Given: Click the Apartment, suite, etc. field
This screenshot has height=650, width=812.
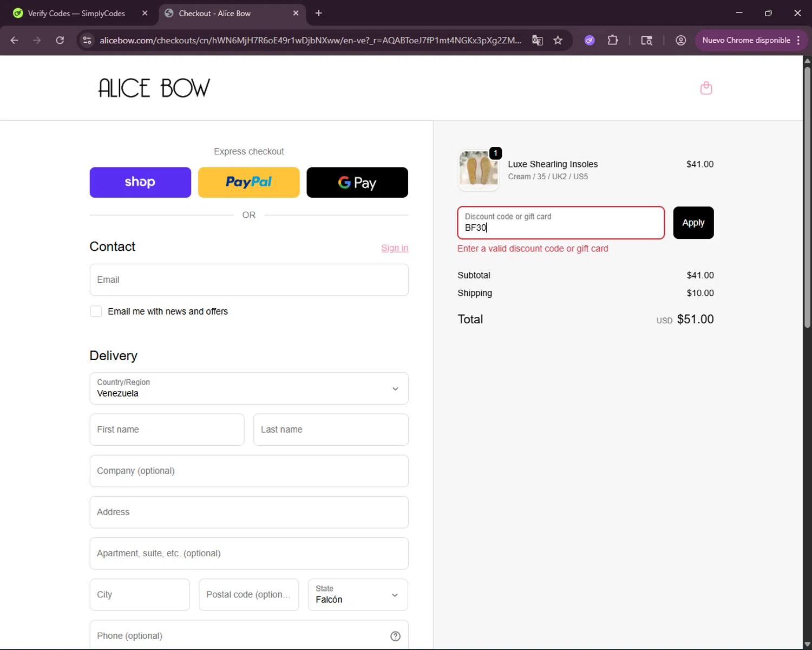Looking at the screenshot, I should tap(249, 554).
